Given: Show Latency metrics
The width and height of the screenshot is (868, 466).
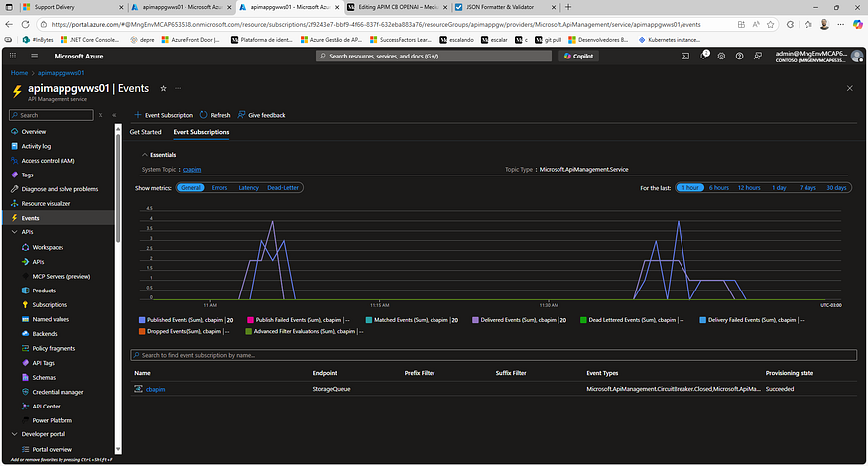Looking at the screenshot, I should pyautogui.click(x=249, y=188).
